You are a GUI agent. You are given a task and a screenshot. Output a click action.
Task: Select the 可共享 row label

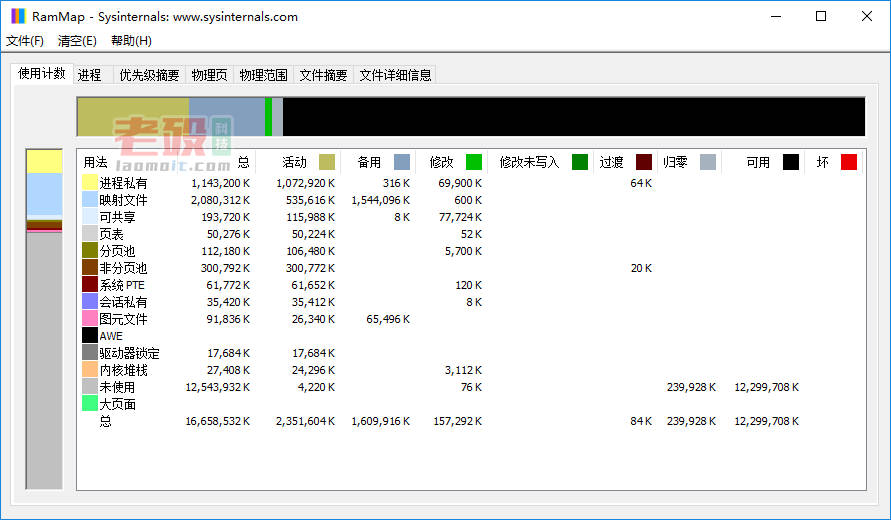tap(117, 217)
